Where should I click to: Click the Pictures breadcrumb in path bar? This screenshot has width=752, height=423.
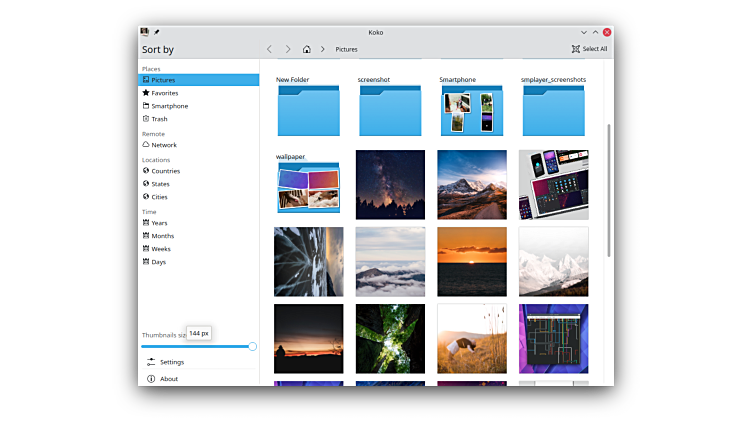tap(347, 49)
